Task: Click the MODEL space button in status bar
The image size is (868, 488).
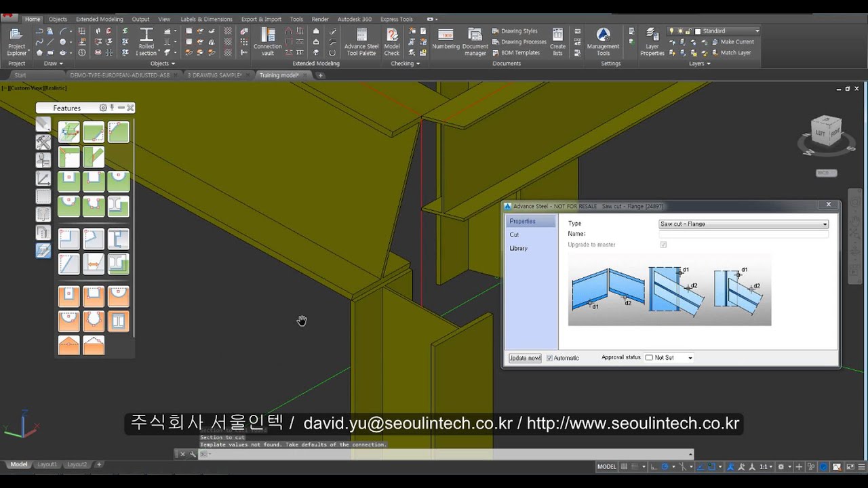Action: coord(607,466)
